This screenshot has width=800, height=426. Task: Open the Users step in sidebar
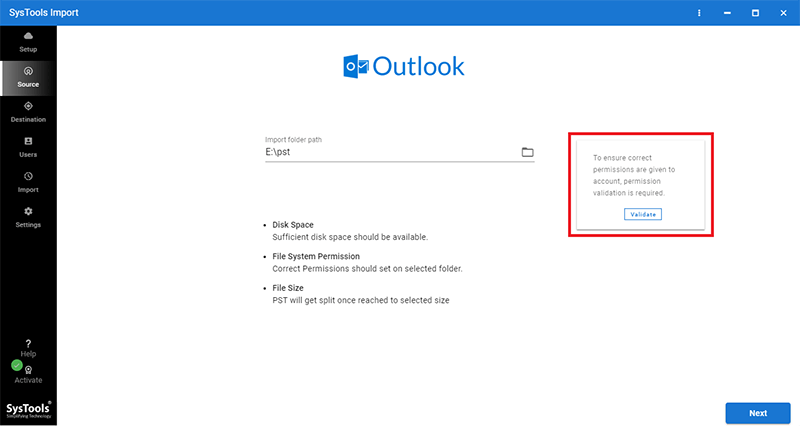[28, 147]
